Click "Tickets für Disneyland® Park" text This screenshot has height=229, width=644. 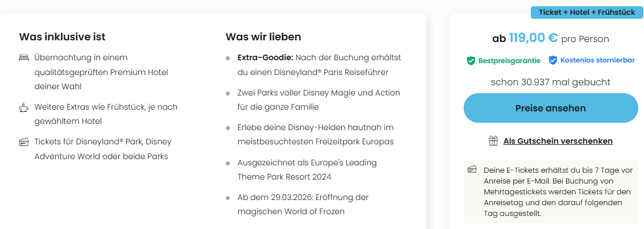click(103, 149)
